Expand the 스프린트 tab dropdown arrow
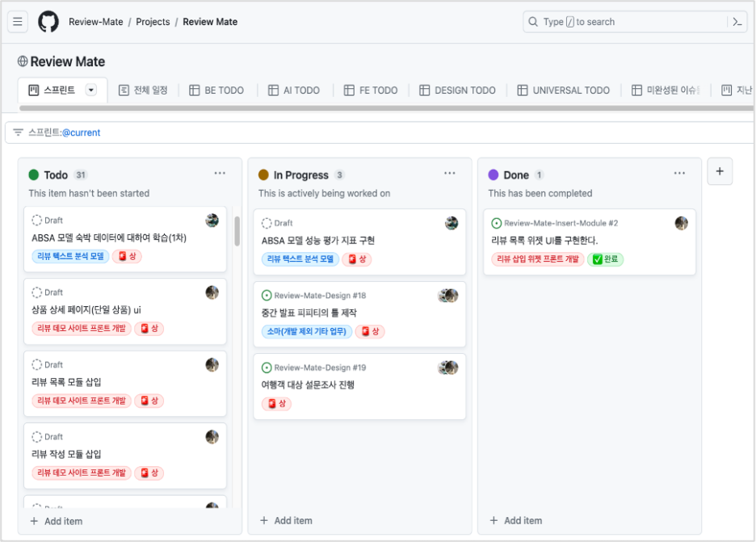The height and width of the screenshot is (542, 756). pyautogui.click(x=91, y=90)
